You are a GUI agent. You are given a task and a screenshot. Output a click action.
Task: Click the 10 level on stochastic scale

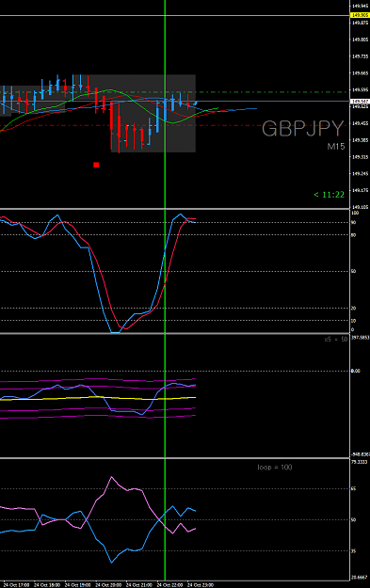tap(353, 321)
